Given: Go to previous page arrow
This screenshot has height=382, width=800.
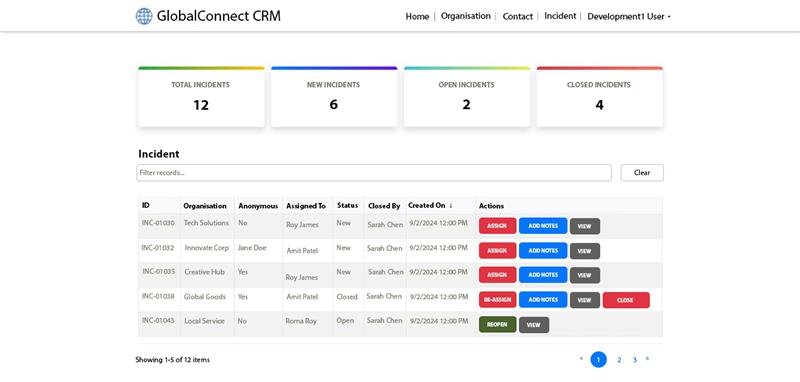Looking at the screenshot, I should coord(581,359).
